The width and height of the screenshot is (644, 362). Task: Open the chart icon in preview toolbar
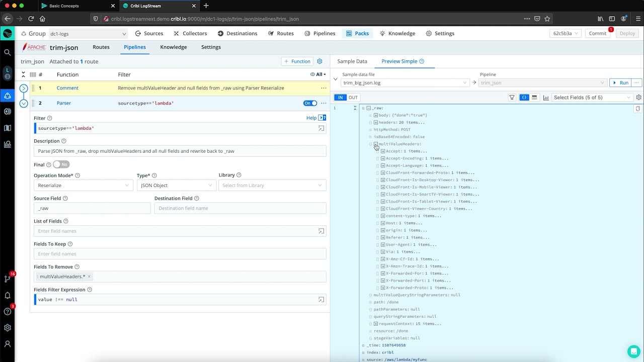coord(546,98)
